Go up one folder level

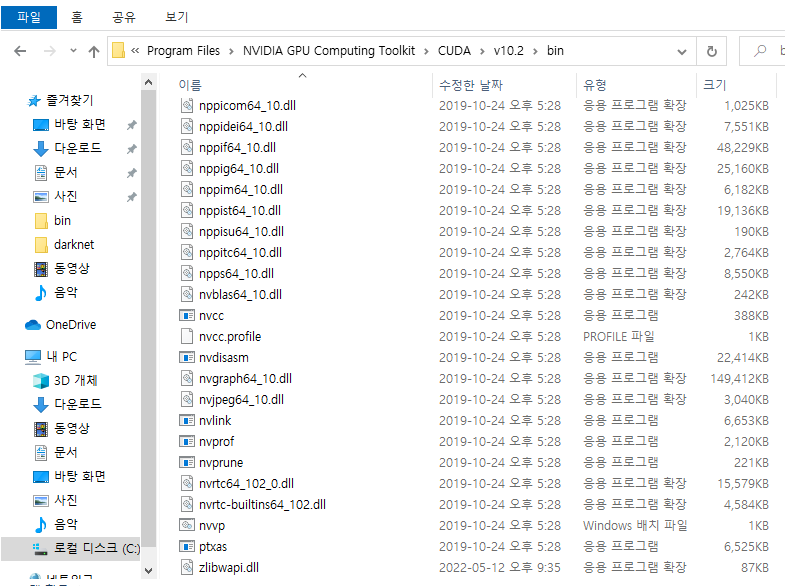[x=94, y=51]
